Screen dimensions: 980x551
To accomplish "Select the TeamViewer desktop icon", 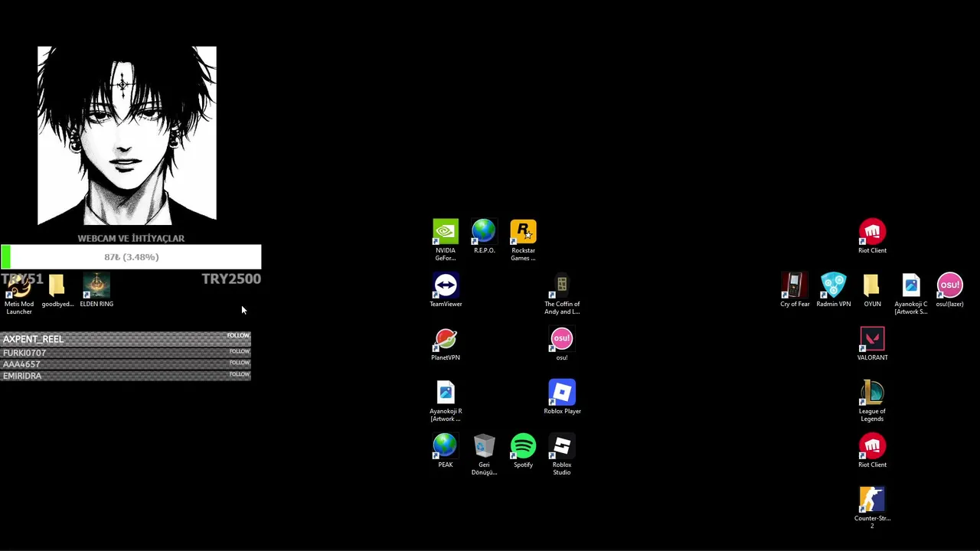I will [x=446, y=285].
